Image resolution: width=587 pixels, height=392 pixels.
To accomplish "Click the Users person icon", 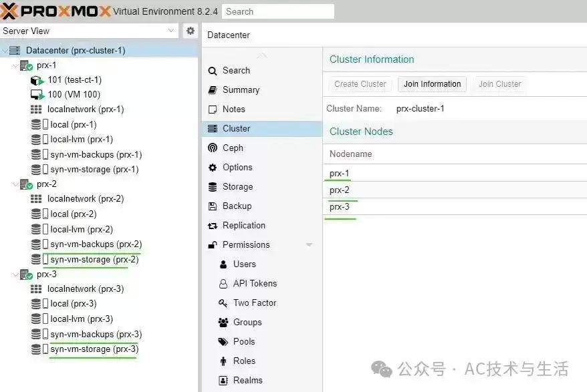I will (223, 264).
